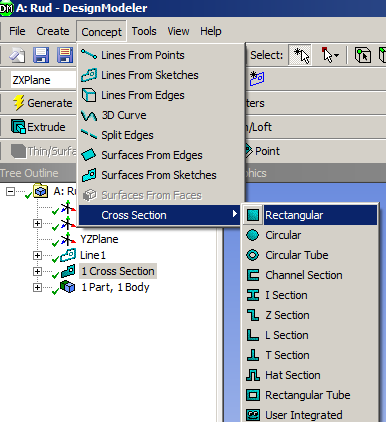Viewport: 386px width, 422px height.
Task: Toggle the selection filter box icon
Action: pos(362,55)
